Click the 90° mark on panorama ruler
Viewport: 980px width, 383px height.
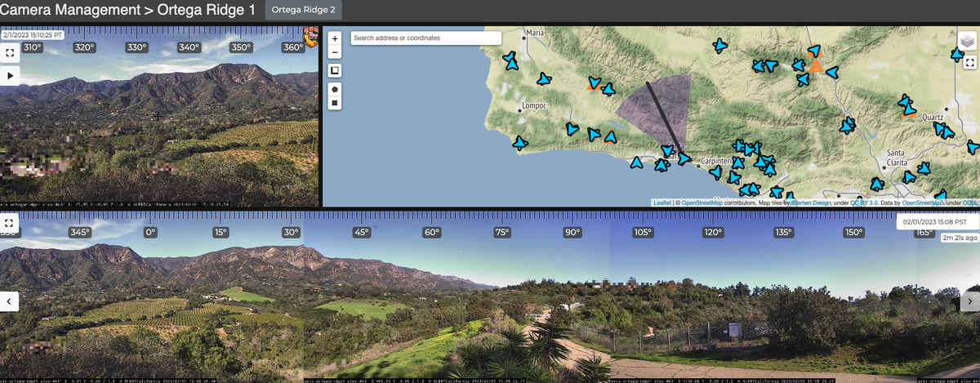572,233
